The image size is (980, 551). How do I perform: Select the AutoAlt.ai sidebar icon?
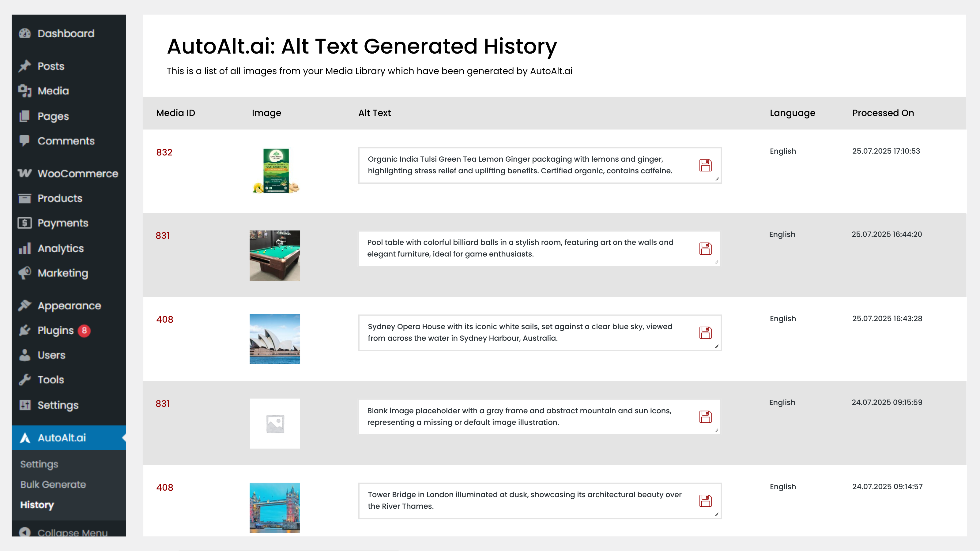coord(24,438)
